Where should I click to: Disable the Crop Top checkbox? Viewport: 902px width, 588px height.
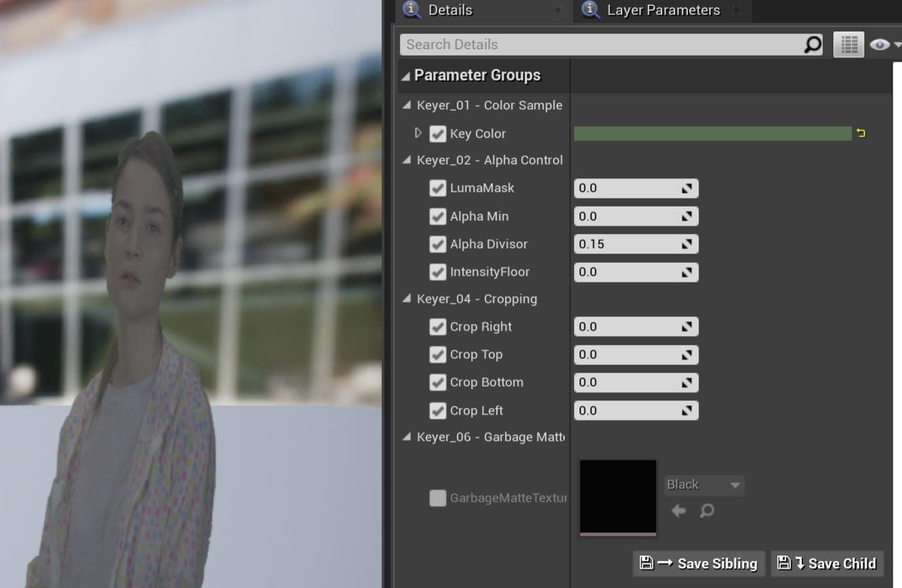[x=438, y=354]
